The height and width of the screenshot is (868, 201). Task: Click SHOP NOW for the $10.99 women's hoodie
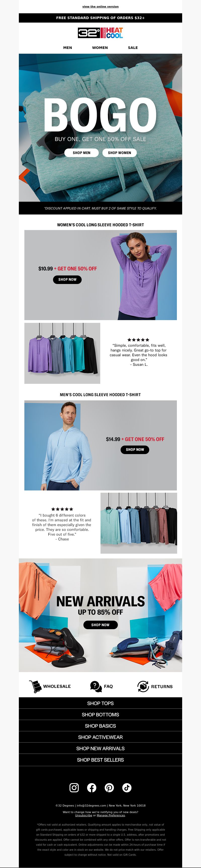coord(67,279)
